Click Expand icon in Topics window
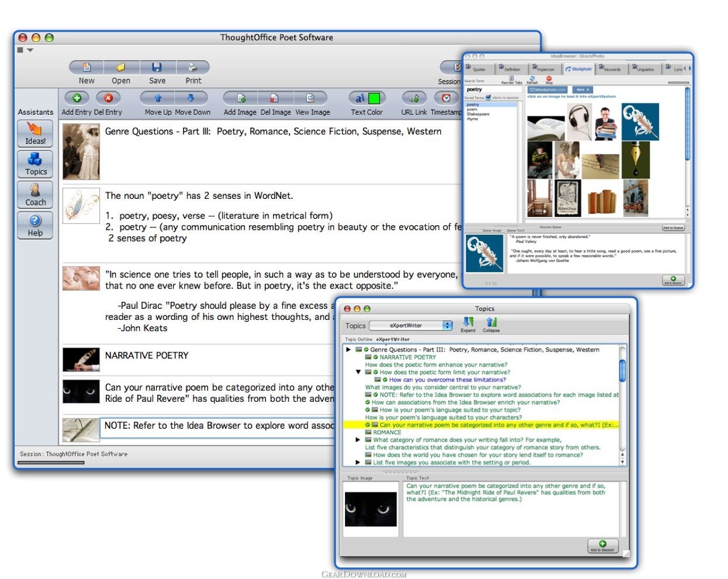728x579 pixels. coord(468,322)
